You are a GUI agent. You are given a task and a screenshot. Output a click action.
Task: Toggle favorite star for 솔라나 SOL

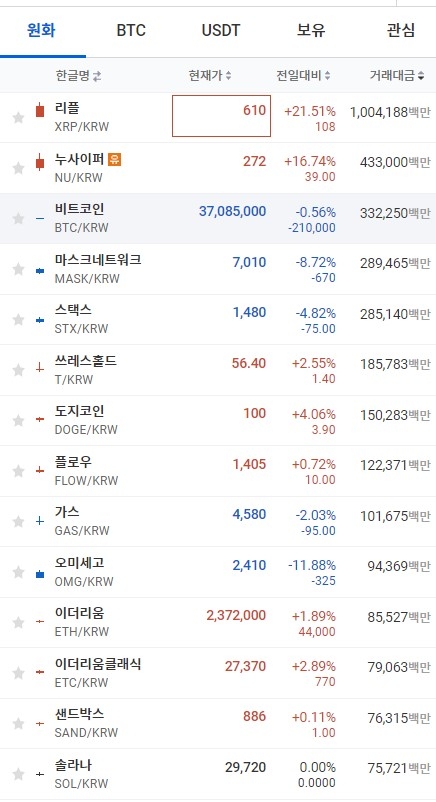click(x=18, y=774)
